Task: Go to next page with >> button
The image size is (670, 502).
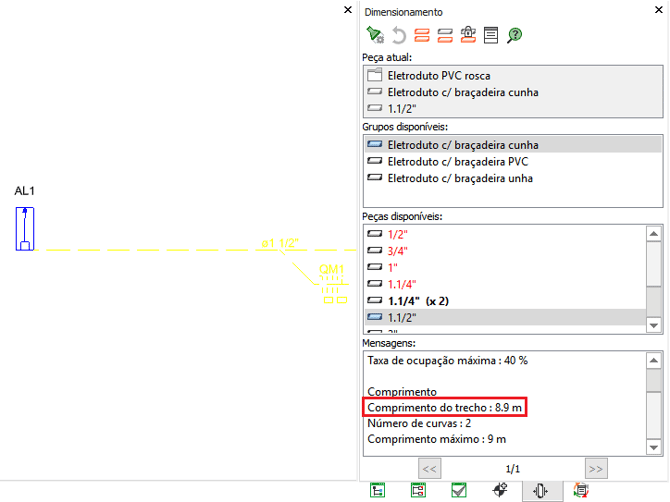Action: tap(595, 467)
